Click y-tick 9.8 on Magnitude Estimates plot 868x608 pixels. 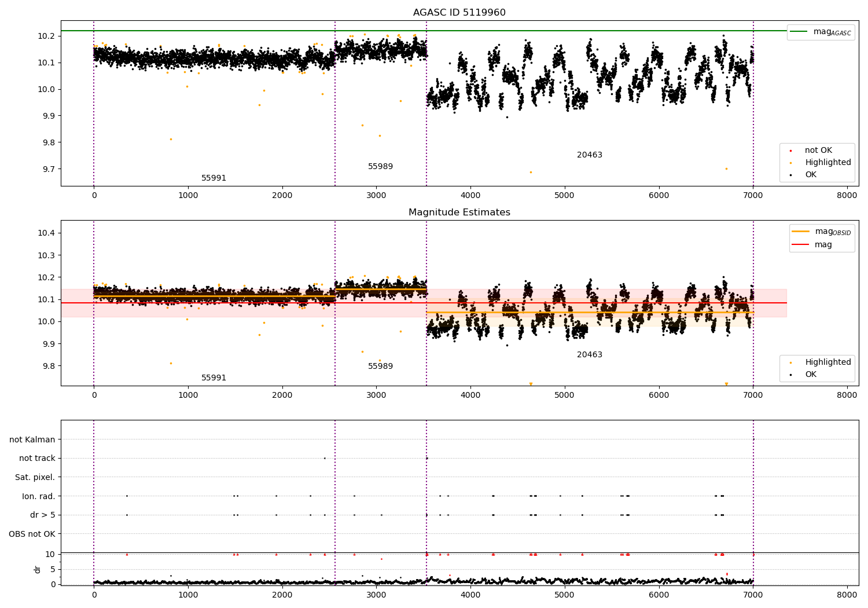[x=48, y=366]
